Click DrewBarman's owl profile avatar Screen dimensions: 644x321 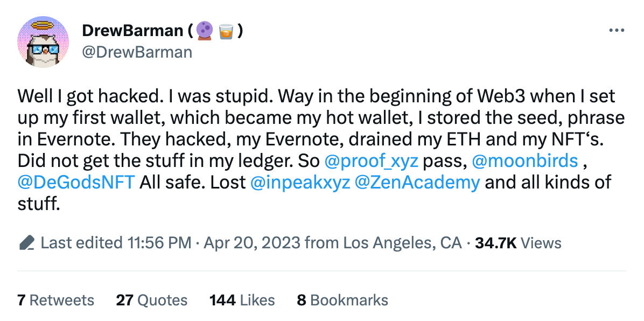click(x=43, y=42)
